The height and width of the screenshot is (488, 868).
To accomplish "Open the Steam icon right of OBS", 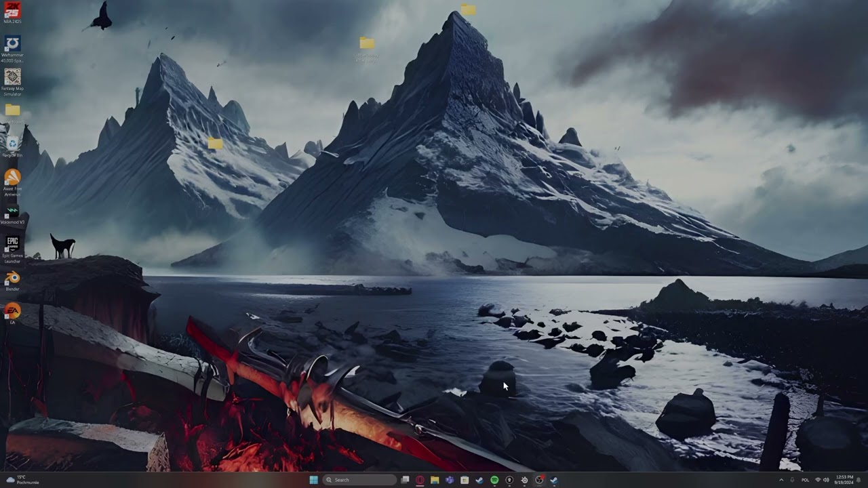I will tap(554, 480).
